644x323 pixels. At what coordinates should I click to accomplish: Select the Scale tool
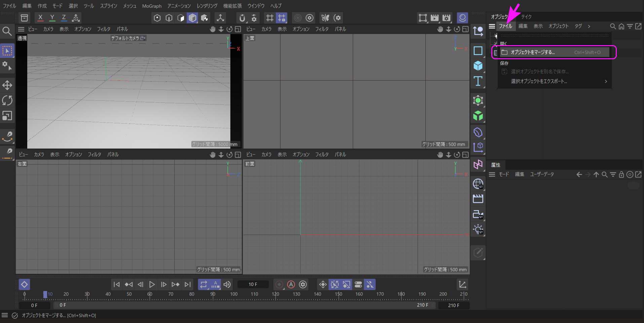[x=7, y=116]
